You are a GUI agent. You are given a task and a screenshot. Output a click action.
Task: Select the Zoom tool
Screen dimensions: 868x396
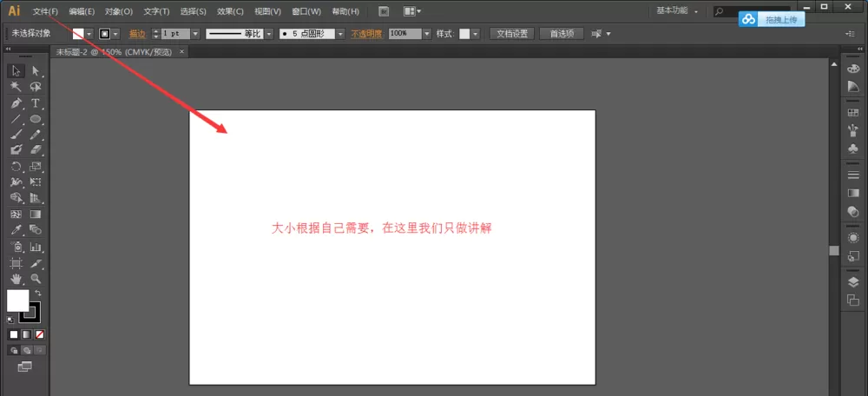(x=36, y=279)
